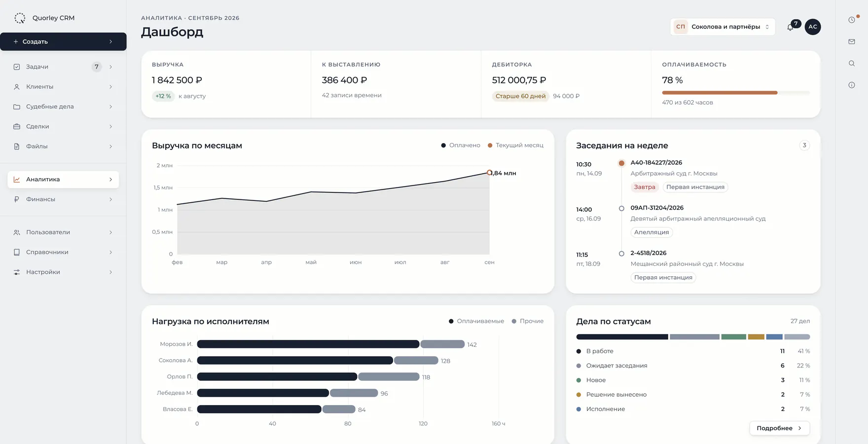Go to the Пользователи menu item
The image size is (868, 444).
coord(63,232)
